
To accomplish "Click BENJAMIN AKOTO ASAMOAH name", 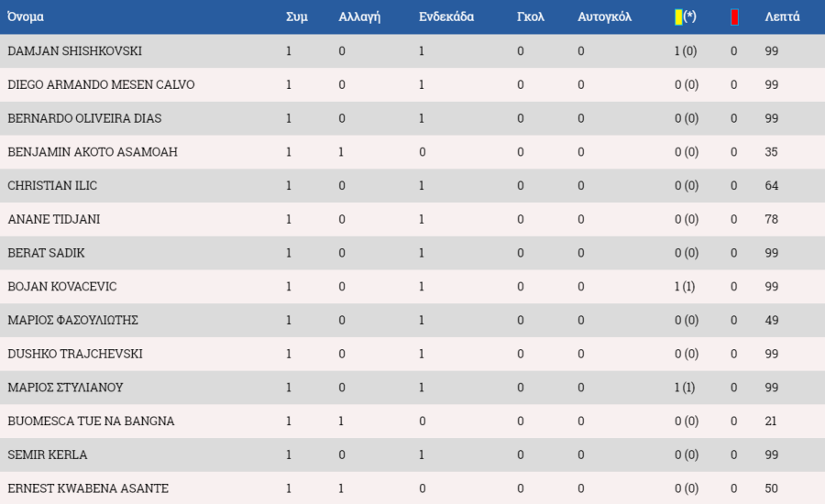I will 93,152.
